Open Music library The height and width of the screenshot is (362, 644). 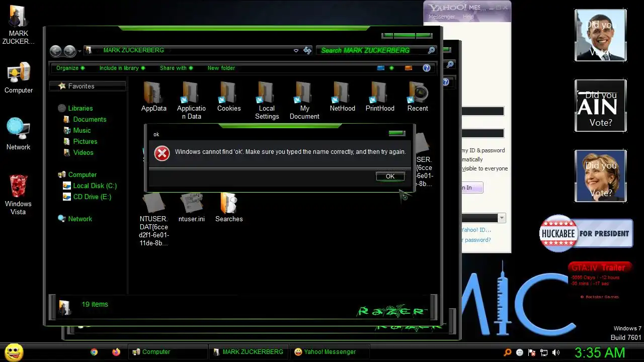77,130
